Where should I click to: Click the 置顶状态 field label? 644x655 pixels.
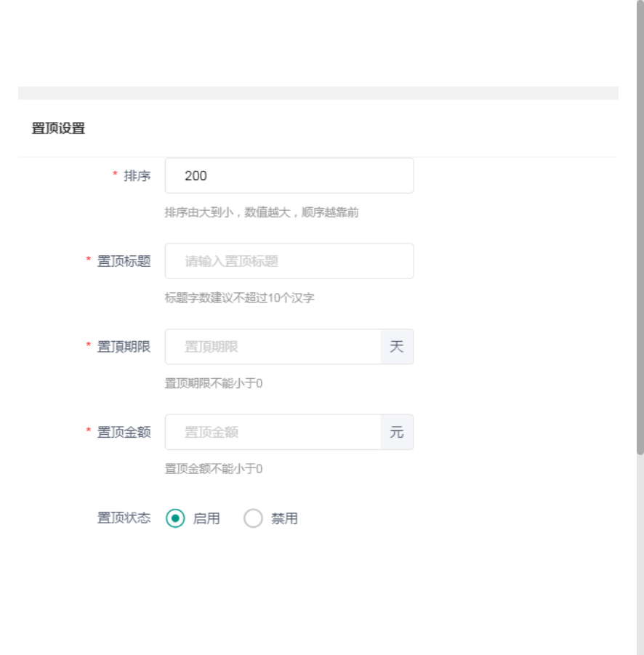[124, 518]
